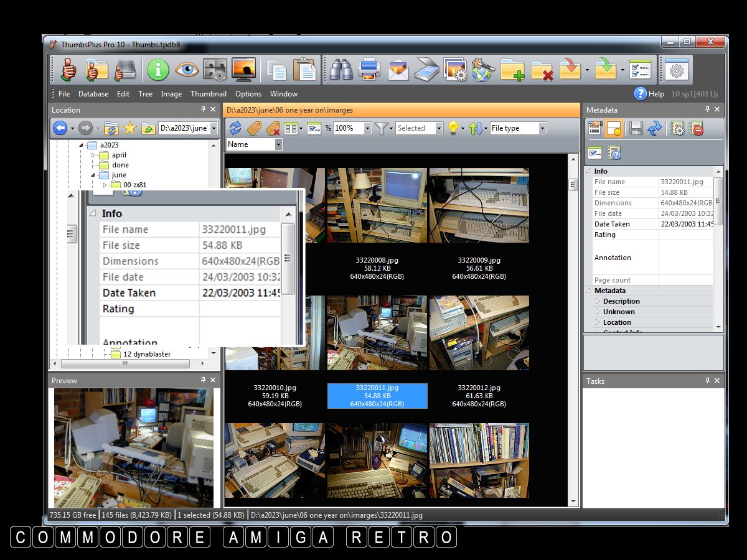Image resolution: width=747 pixels, height=560 pixels.
Task: Open the File type sort dropdown
Action: click(542, 128)
